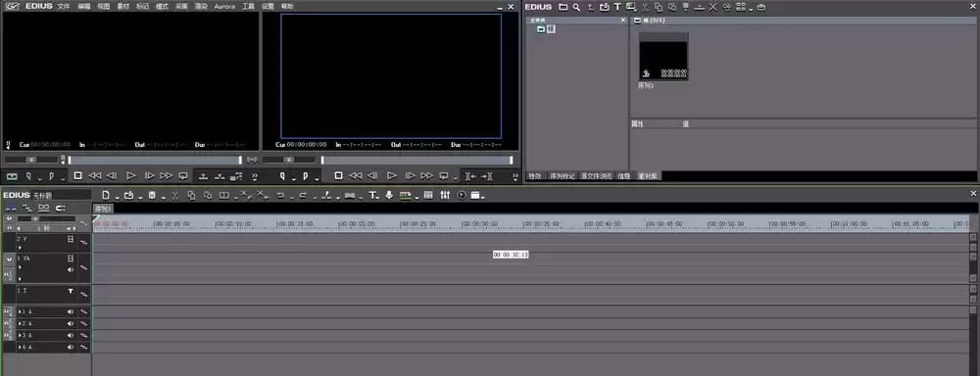Click Open Project icon in timeline toolbar
980x376 pixels.
point(128,196)
